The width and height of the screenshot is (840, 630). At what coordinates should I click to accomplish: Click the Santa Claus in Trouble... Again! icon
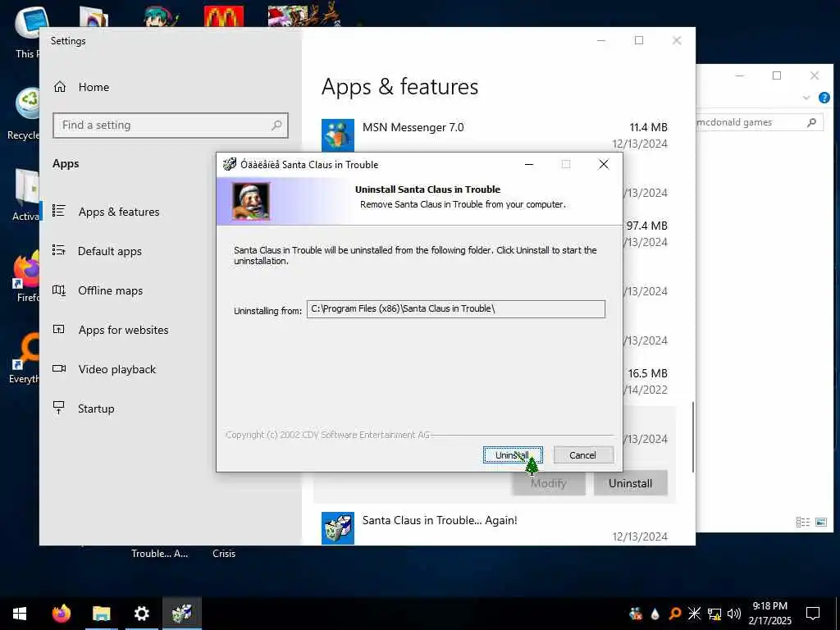(338, 527)
